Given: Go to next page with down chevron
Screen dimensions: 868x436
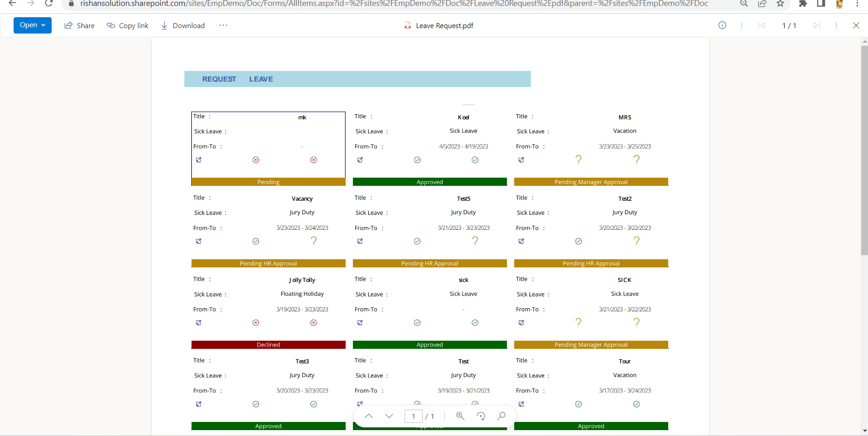Looking at the screenshot, I should coord(389,416).
